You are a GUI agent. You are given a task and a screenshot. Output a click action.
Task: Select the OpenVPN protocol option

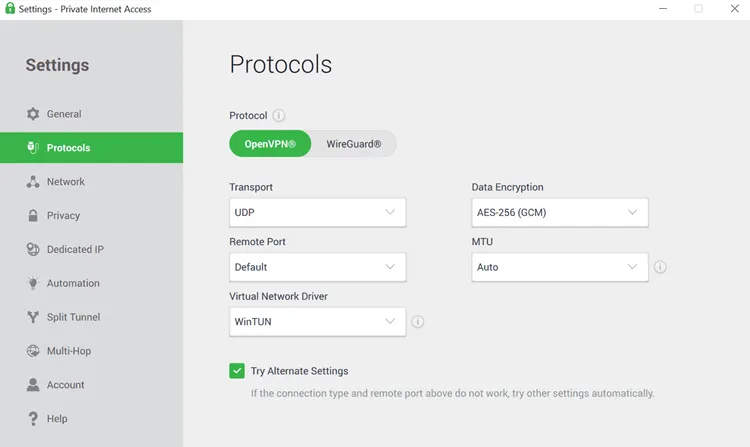coord(270,144)
